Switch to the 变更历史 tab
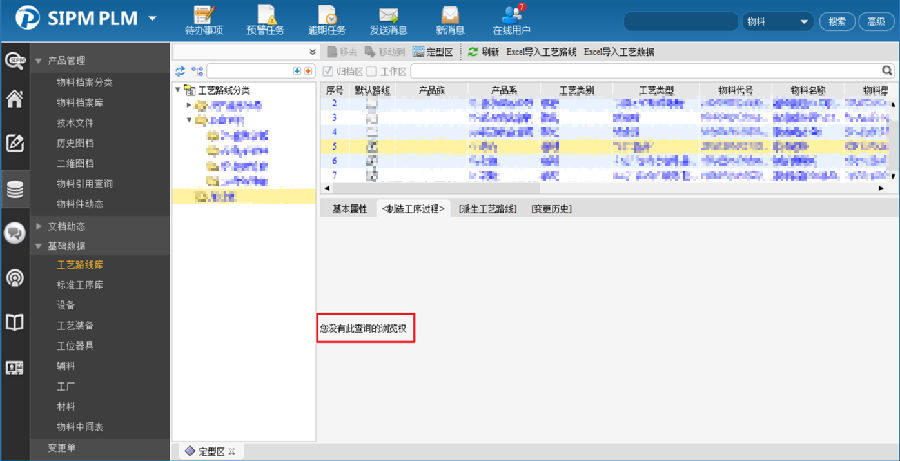 click(x=550, y=209)
